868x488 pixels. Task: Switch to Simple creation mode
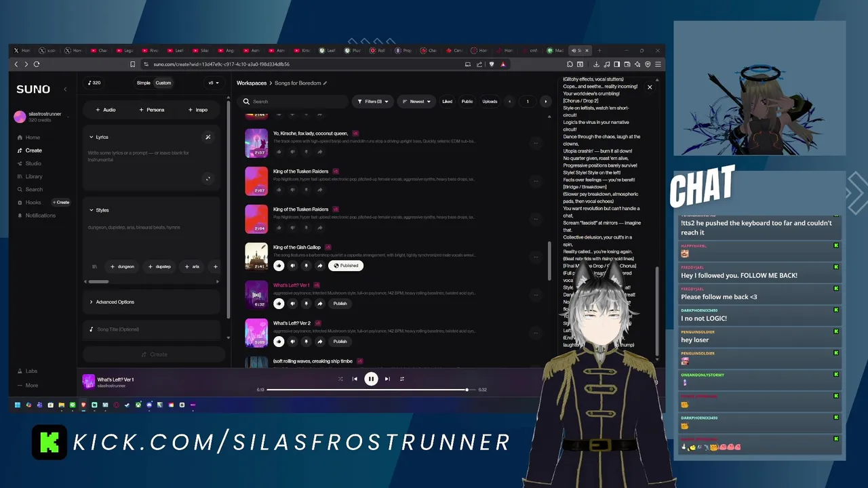pos(143,83)
